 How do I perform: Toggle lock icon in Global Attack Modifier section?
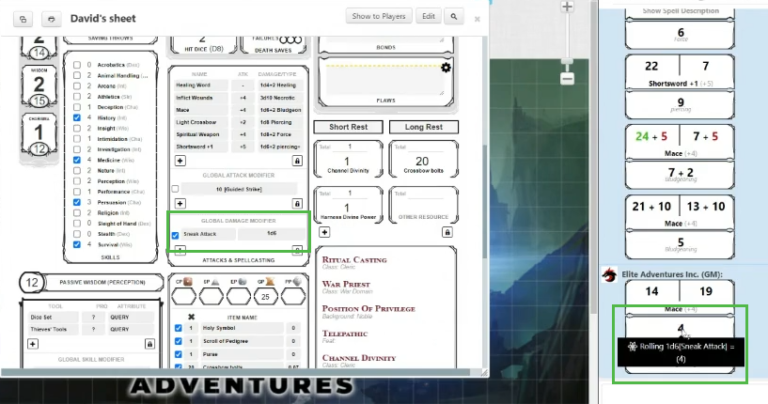[297, 203]
